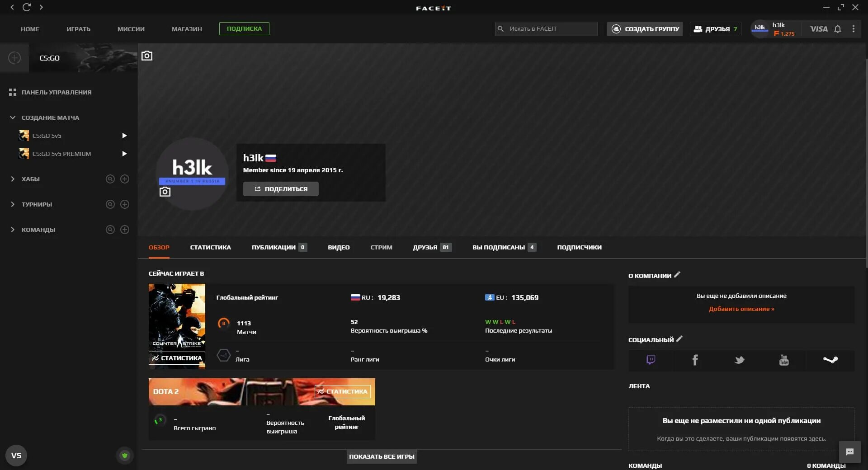Go forward with the forward arrow
Viewport: 868px width, 470px height.
41,7
